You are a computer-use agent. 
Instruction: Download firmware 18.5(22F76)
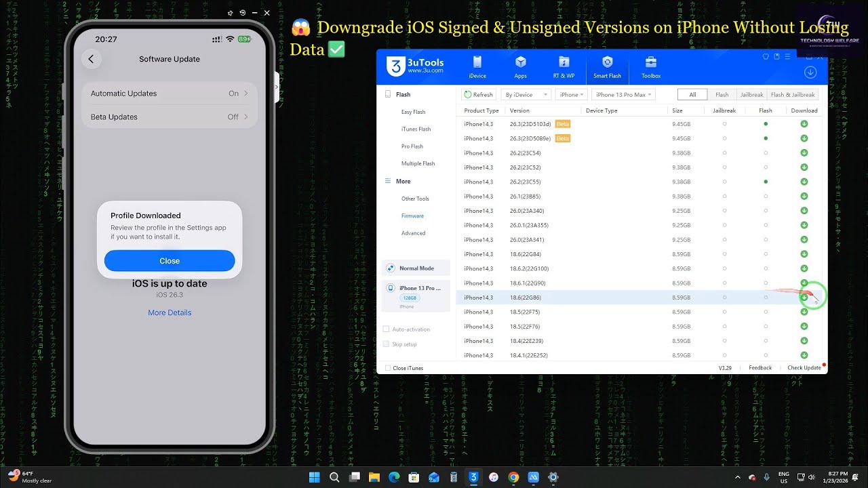point(804,327)
